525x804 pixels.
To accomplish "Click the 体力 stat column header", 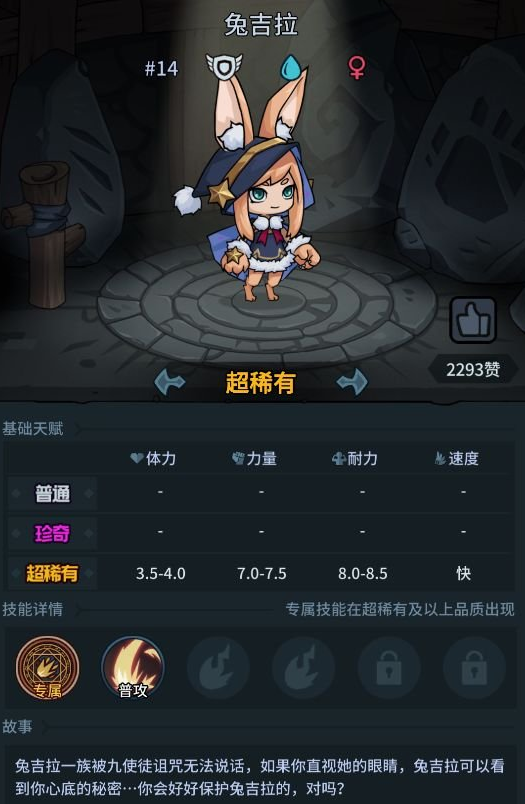I will tap(153, 458).
